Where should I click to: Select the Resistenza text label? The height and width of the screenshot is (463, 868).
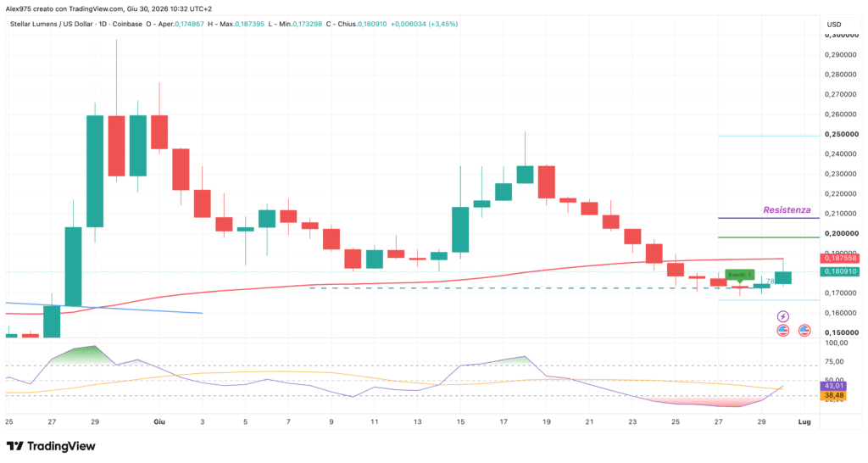point(787,210)
